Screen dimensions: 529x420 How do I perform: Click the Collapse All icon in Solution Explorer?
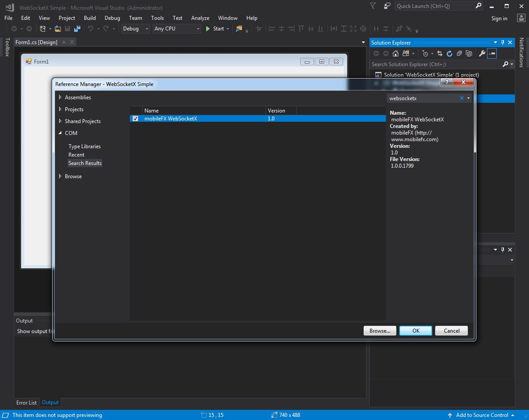[459, 53]
